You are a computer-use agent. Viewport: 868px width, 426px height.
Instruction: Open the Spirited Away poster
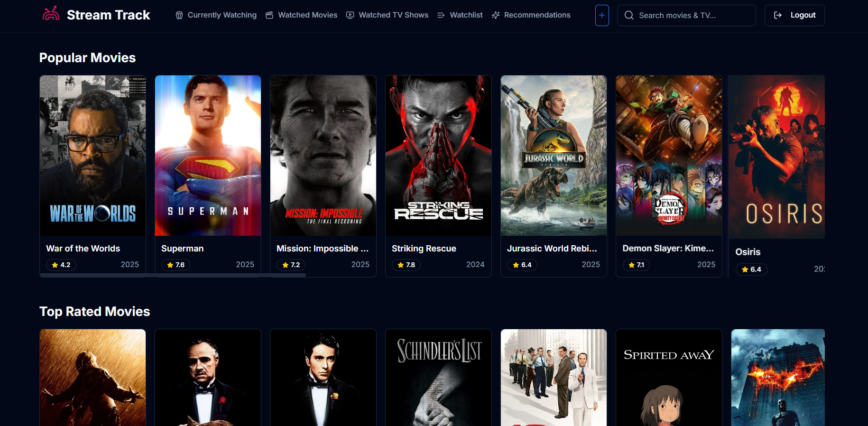[669, 378]
